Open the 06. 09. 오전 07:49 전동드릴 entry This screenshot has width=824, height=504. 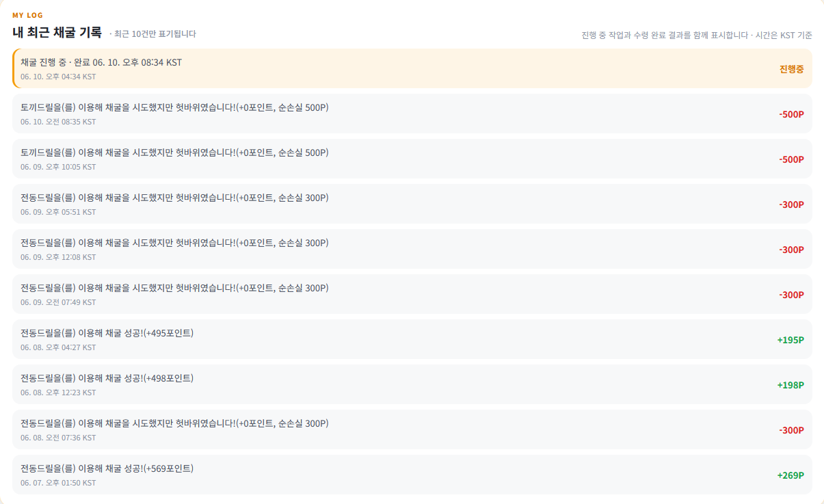tap(412, 294)
